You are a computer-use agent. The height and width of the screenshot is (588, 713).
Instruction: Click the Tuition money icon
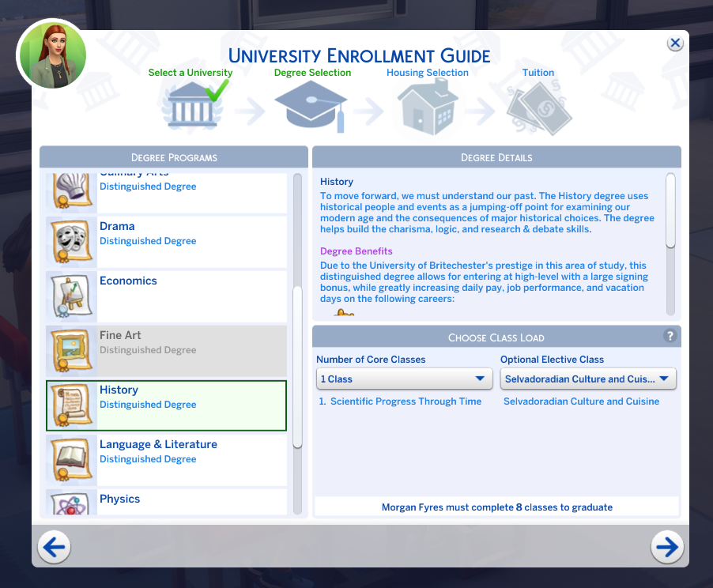coord(539,107)
